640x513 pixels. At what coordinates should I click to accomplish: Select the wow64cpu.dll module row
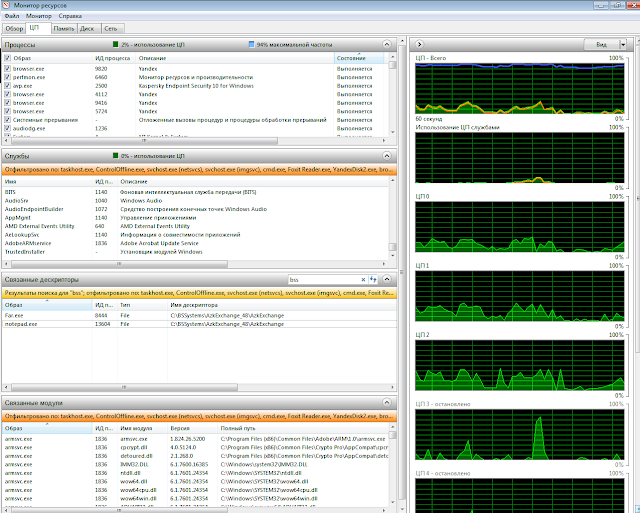coord(195,490)
